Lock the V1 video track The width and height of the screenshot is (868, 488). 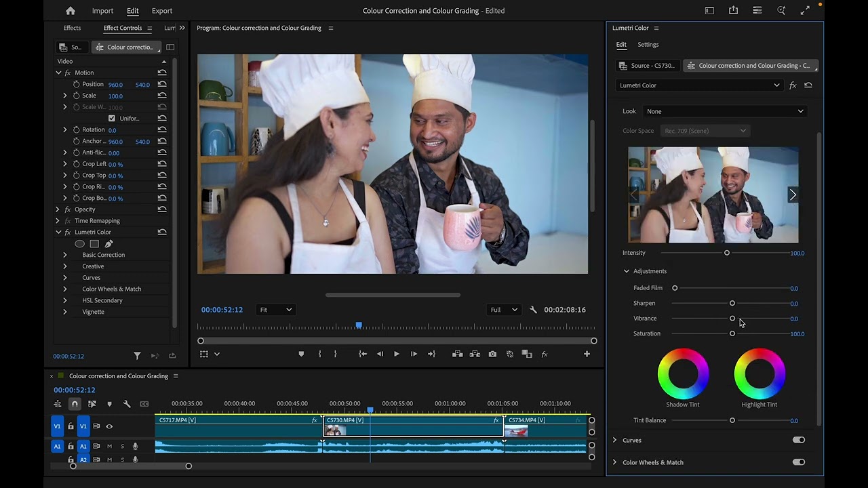71,426
